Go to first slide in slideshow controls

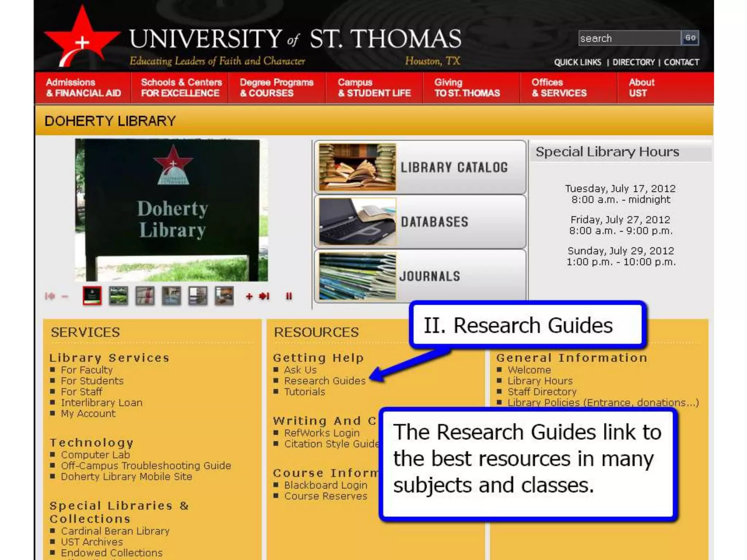click(50, 296)
